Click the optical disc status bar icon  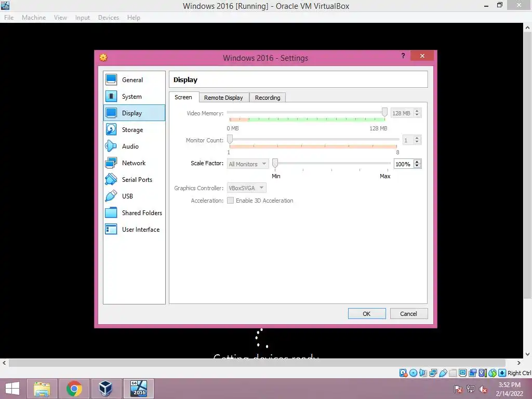click(x=413, y=373)
